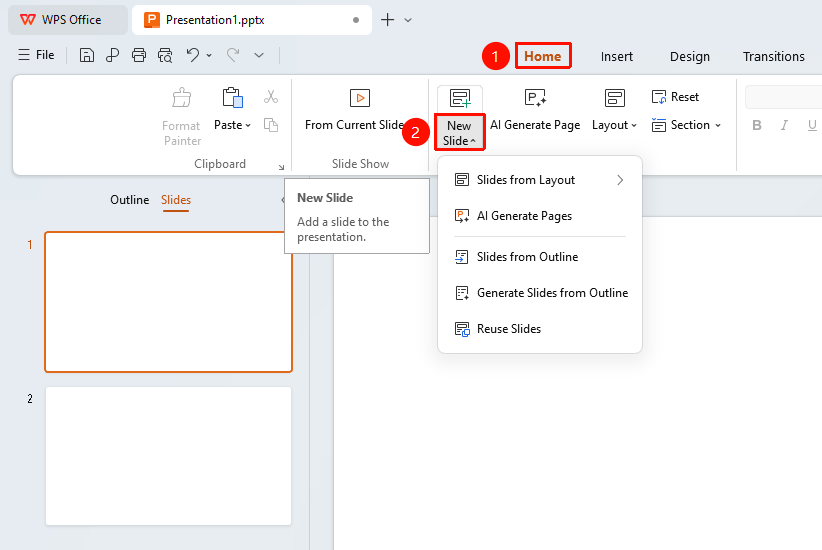Open Slides from Layout submenu
Viewport: 822px width, 550px height.
pos(539,180)
